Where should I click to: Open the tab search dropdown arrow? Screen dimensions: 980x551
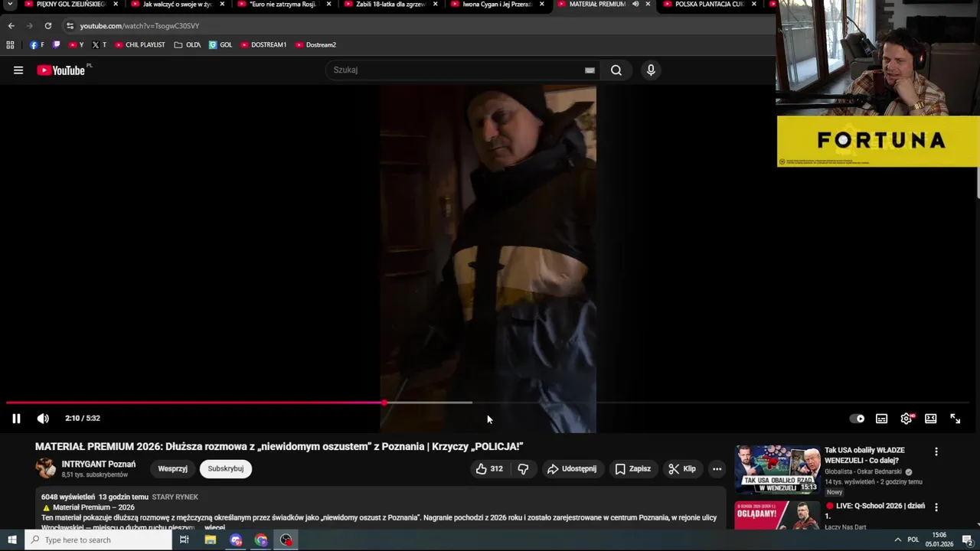(x=10, y=5)
